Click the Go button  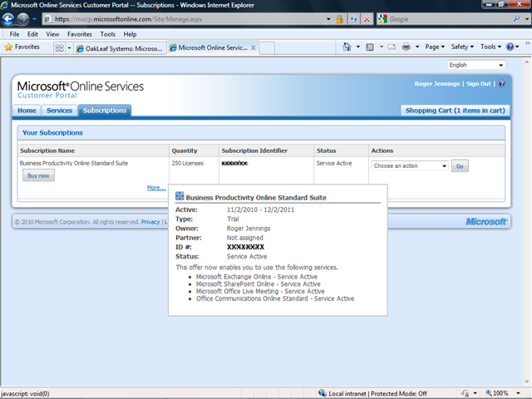tap(460, 166)
